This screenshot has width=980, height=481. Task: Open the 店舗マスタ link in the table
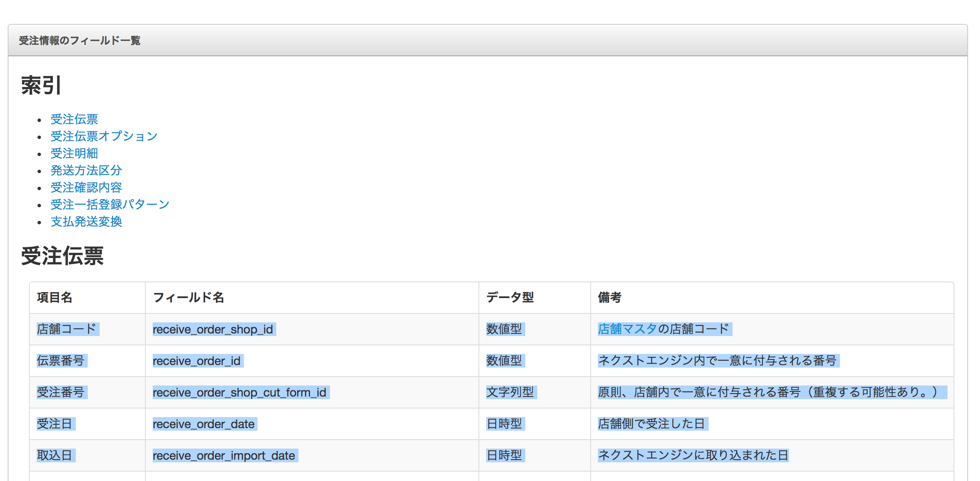[x=627, y=329]
